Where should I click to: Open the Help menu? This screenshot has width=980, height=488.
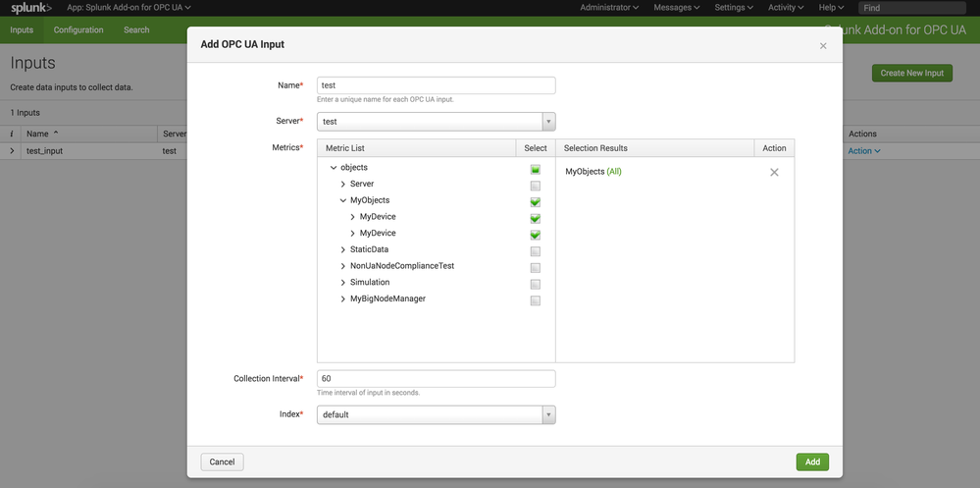831,8
